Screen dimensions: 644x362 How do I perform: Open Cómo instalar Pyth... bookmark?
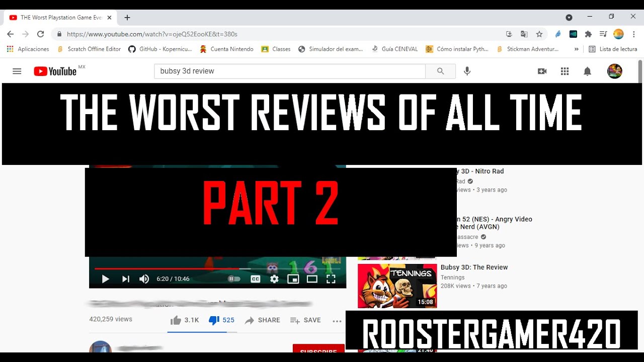(x=457, y=49)
